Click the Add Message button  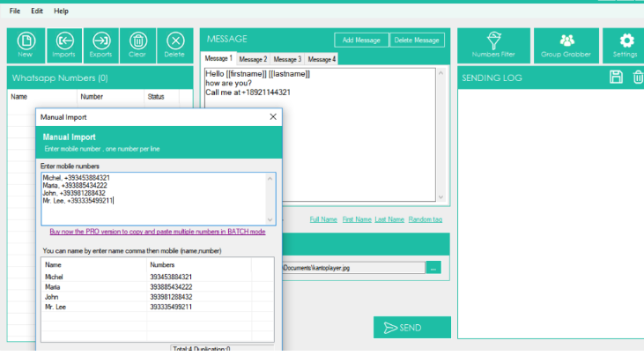pos(360,40)
